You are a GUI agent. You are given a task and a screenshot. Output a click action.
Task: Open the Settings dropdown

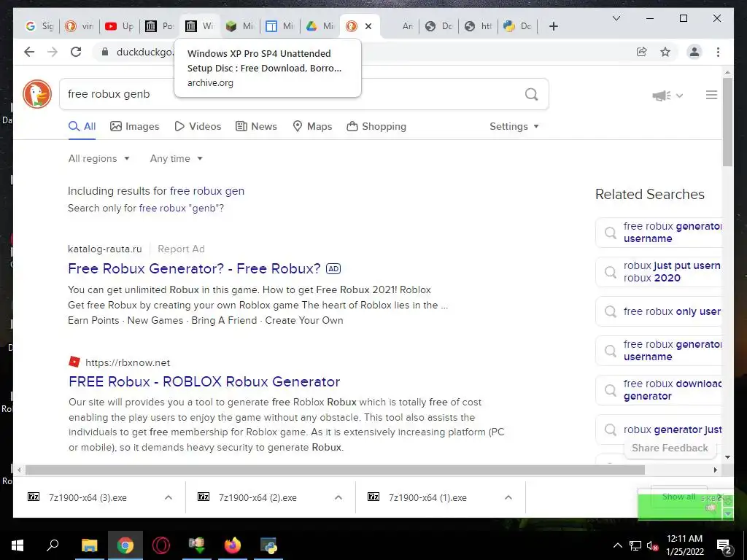(x=514, y=126)
